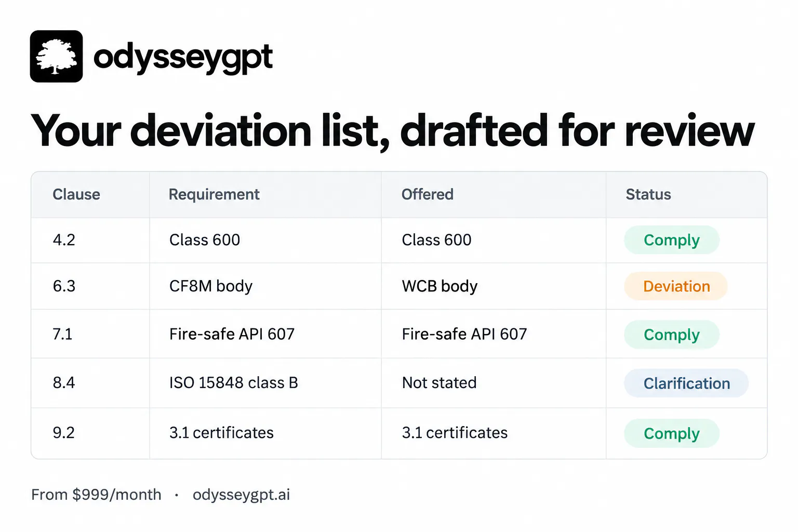Select clause number 9.2
This screenshot has height=532, width=798.
tap(64, 433)
